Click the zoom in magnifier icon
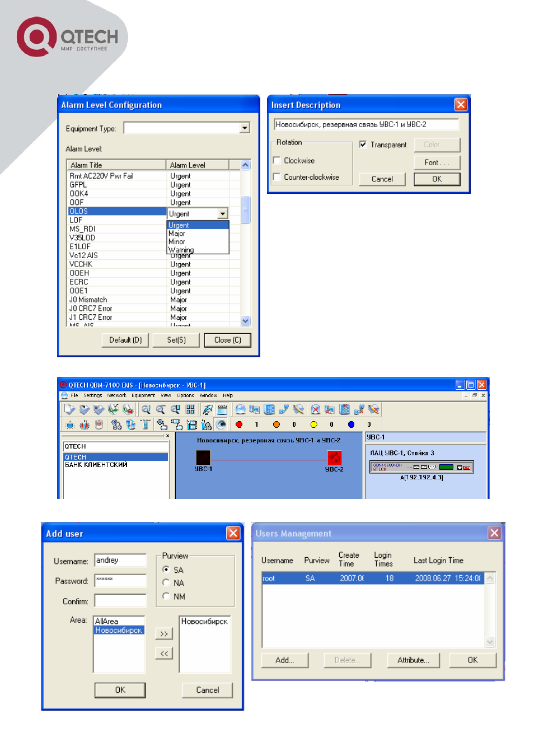The image size is (534, 756). coord(146,409)
